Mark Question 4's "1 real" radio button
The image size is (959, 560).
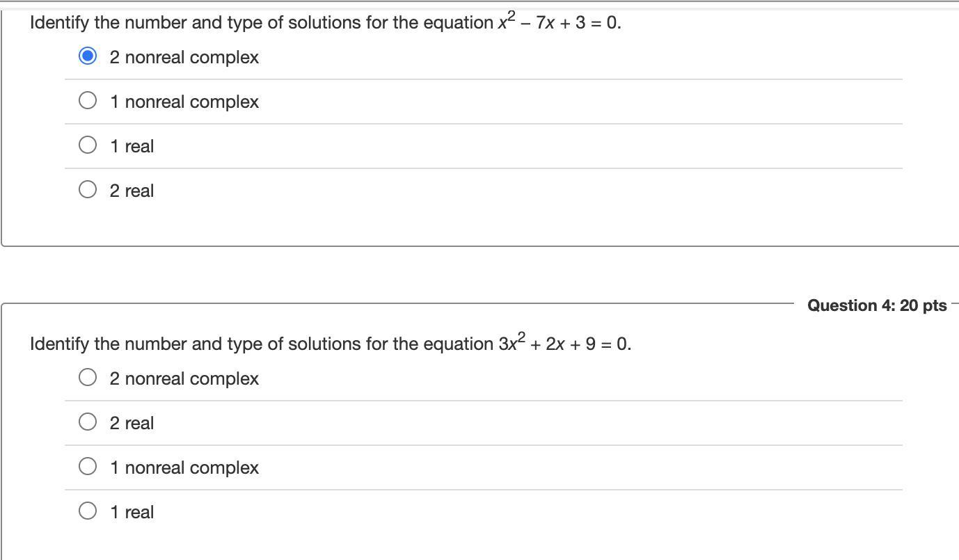(x=88, y=511)
